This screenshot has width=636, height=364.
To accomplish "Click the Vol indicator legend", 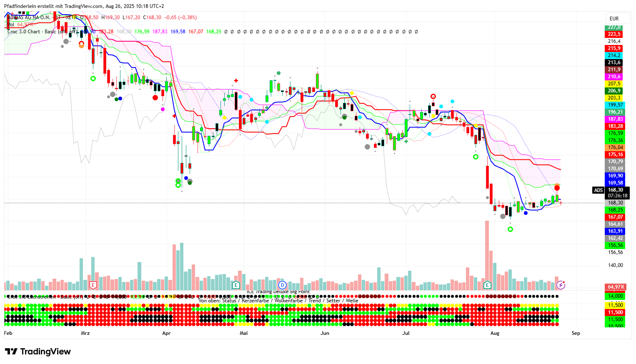I will point(11,25).
